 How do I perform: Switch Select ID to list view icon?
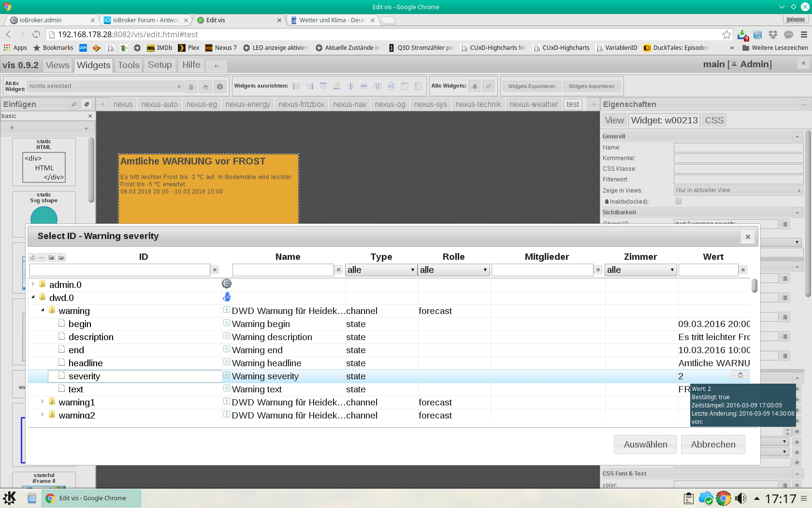coord(42,257)
